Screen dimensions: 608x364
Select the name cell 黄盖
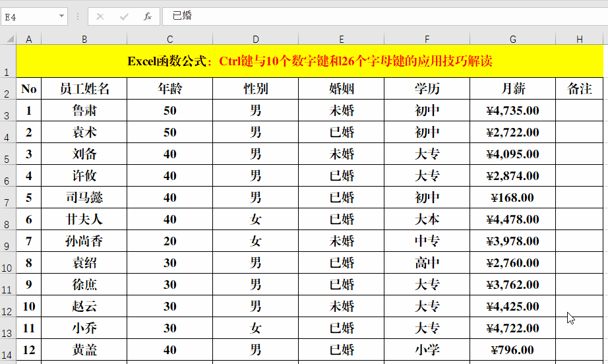84,349
